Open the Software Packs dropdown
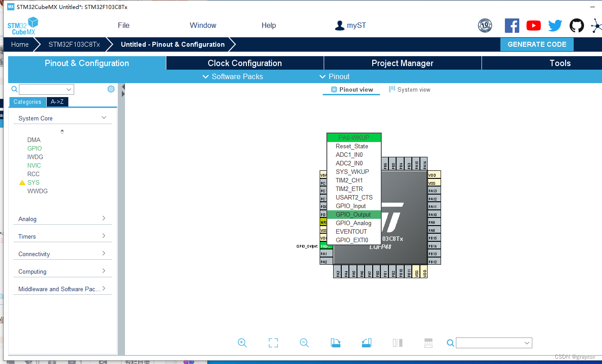The width and height of the screenshot is (602, 364). click(233, 76)
